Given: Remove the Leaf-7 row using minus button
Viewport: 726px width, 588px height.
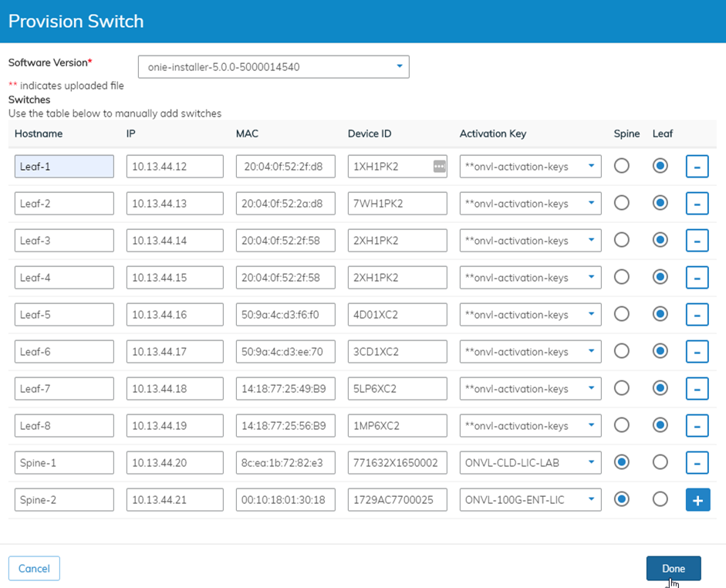Looking at the screenshot, I should pos(697,388).
